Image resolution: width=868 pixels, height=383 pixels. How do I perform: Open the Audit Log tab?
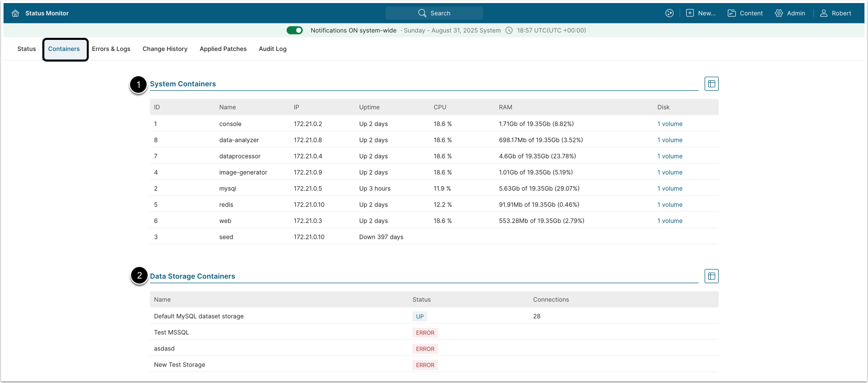click(x=272, y=49)
